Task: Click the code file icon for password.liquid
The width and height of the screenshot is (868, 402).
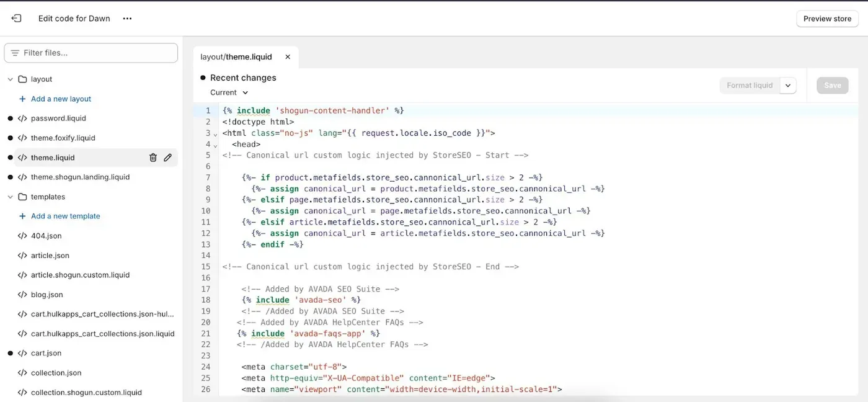Action: pos(22,118)
